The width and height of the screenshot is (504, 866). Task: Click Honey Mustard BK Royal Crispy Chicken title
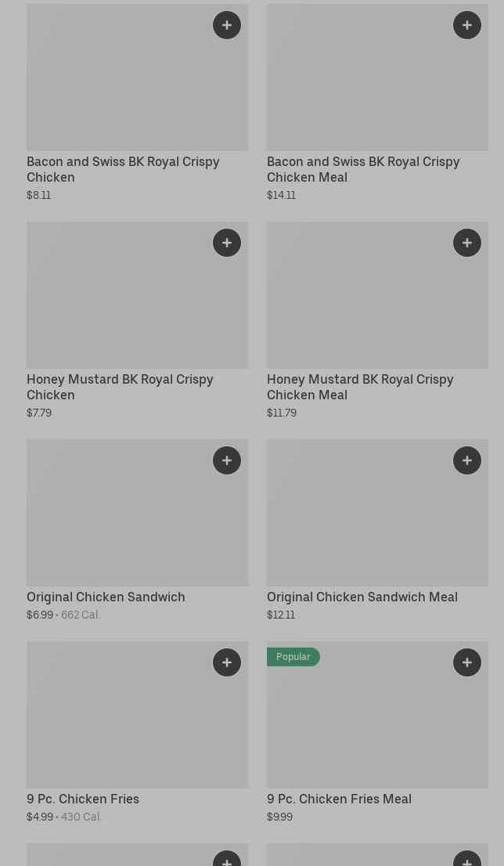120,387
